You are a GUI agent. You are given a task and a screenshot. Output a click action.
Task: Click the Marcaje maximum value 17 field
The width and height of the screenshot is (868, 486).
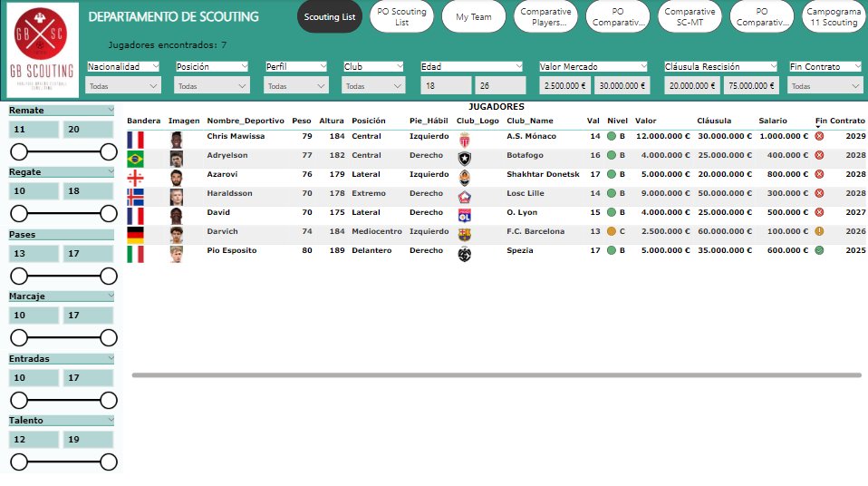point(88,315)
